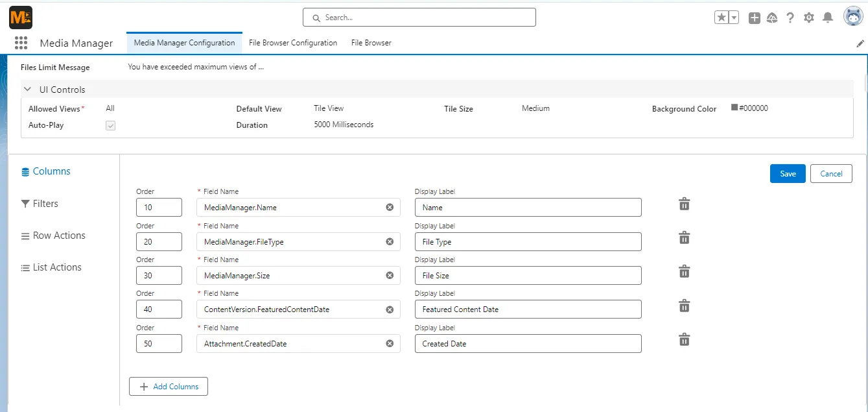
Task: Click the Tile View default view value
Action: coord(329,108)
